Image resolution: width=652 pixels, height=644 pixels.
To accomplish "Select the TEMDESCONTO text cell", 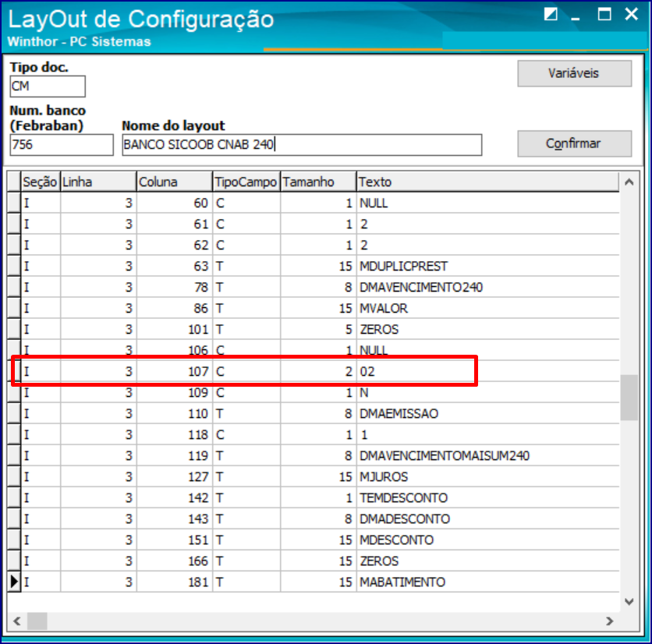I will (x=487, y=497).
